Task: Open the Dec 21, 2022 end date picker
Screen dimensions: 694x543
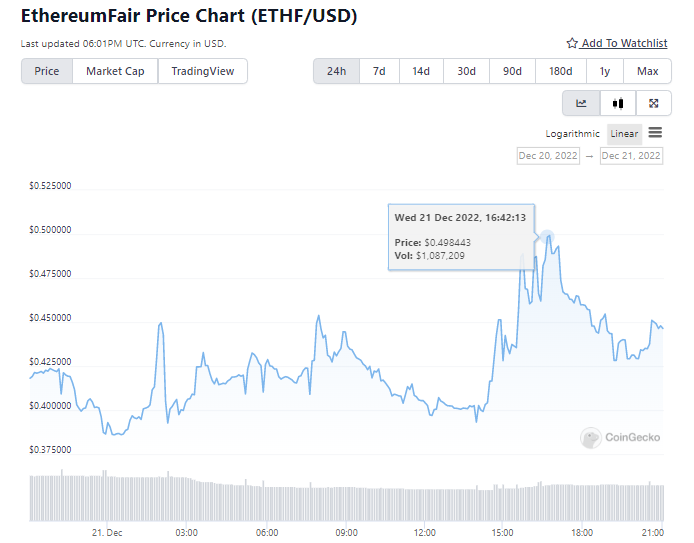Action: [631, 156]
